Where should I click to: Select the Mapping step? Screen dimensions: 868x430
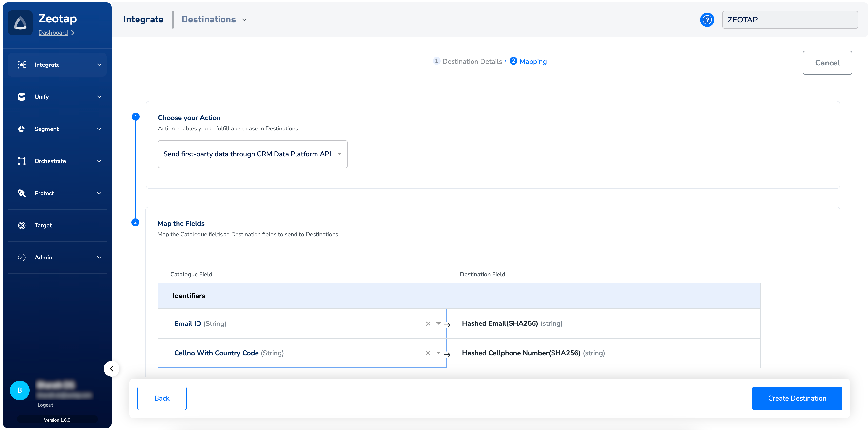(533, 61)
